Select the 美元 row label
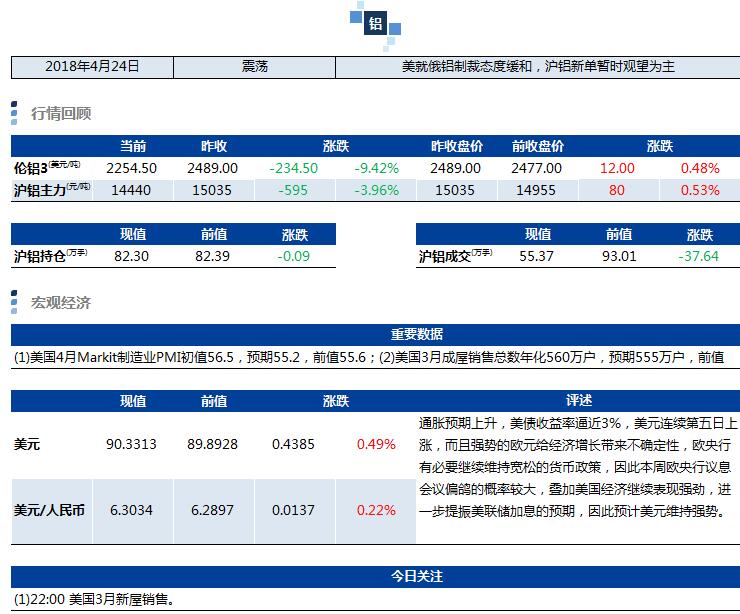Image resolution: width=740 pixels, height=614 pixels. point(26,444)
